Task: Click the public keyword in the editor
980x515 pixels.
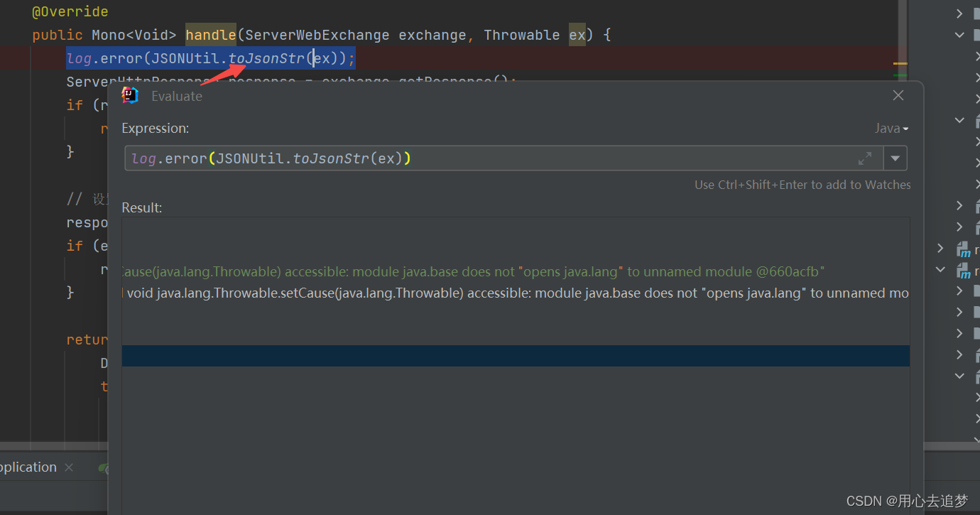Action: [58, 35]
